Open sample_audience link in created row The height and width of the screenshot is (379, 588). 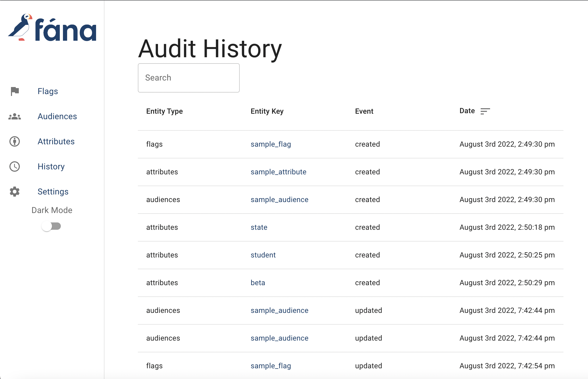coord(280,200)
